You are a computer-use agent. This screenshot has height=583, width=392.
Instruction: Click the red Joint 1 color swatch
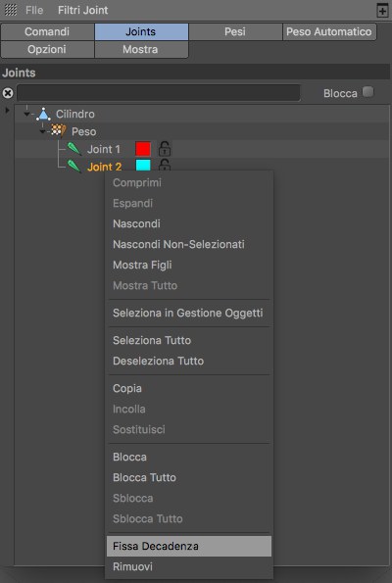pyautogui.click(x=143, y=149)
